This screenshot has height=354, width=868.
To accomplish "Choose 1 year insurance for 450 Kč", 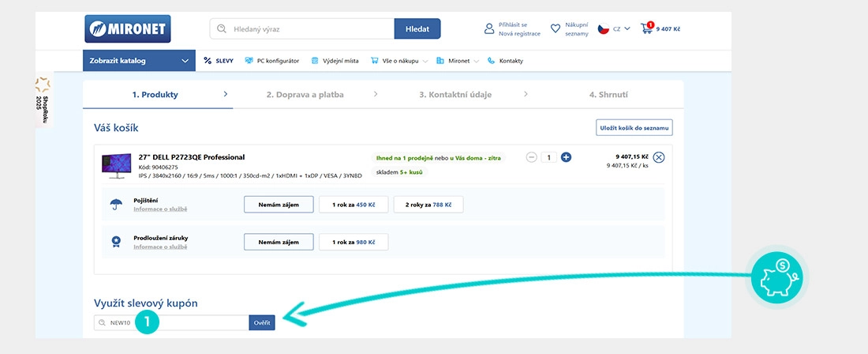I will 353,205.
